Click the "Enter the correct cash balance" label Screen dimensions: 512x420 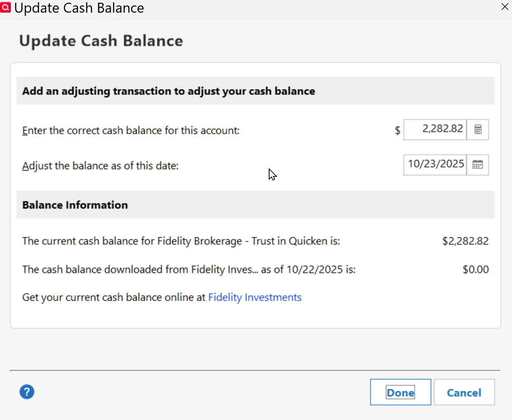[x=131, y=131]
